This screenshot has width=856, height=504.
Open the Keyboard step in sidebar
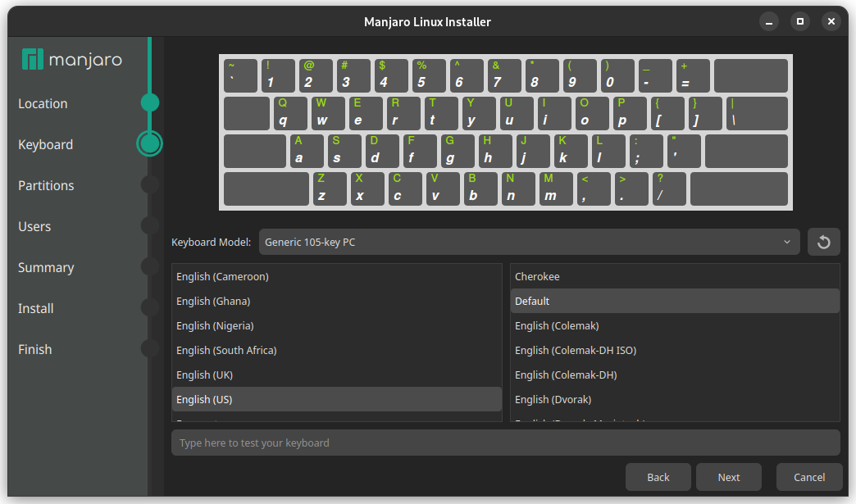(x=45, y=144)
